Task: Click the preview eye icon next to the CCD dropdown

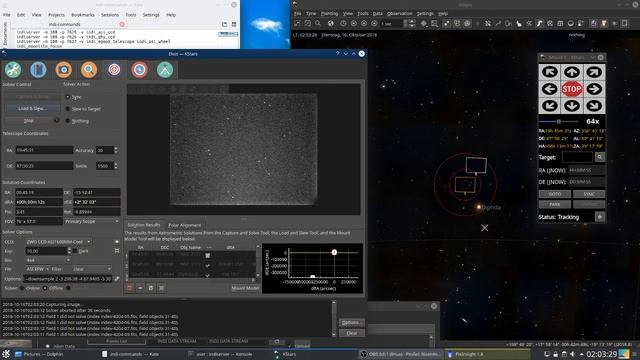Action: (x=117, y=242)
